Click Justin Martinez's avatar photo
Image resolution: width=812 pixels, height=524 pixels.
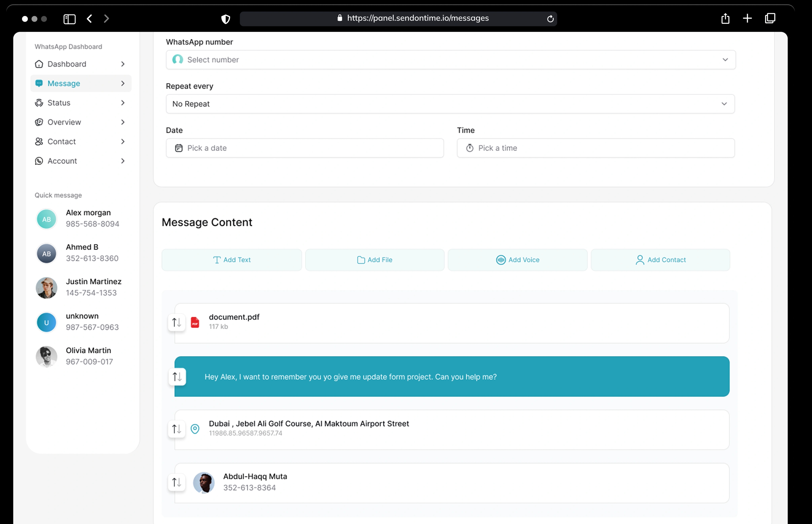pyautogui.click(x=47, y=288)
